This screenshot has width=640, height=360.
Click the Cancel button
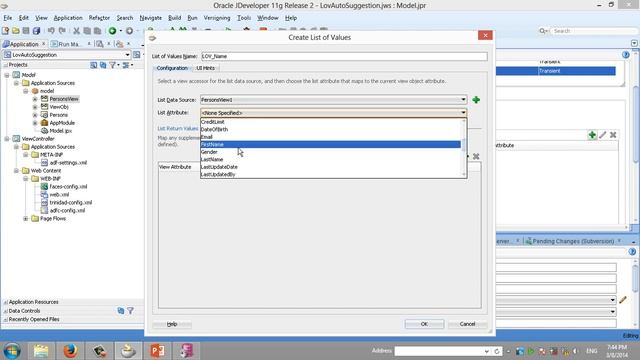467,324
